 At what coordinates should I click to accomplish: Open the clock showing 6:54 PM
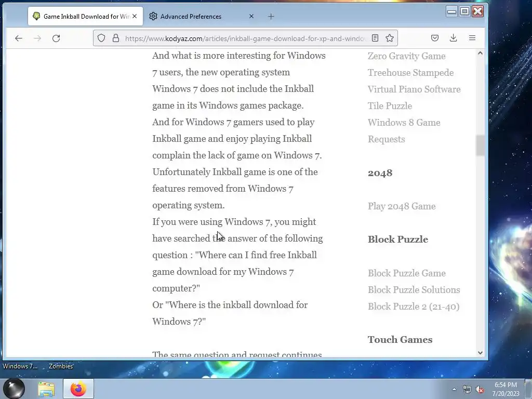point(506,389)
